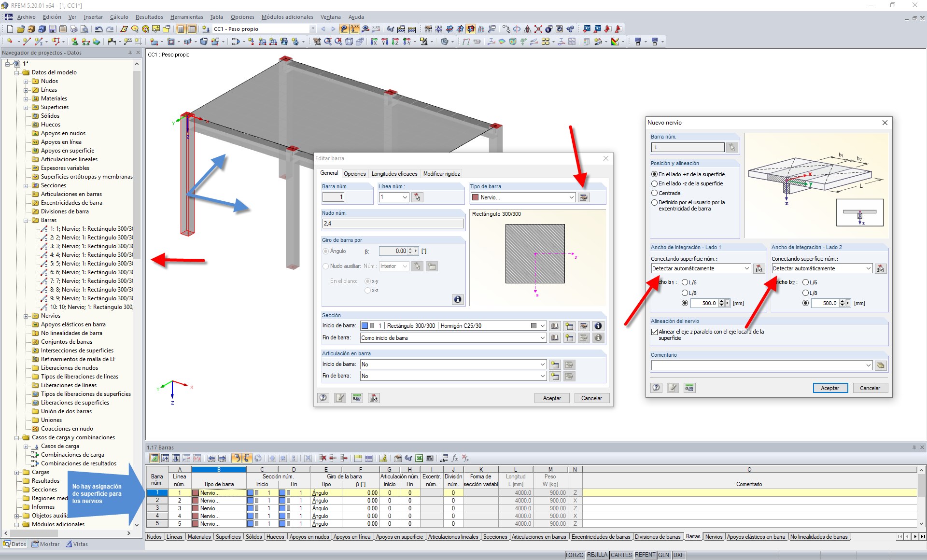The height and width of the screenshot is (560, 927).
Task: Pick Lado 1 surface graphically
Action: tap(759, 268)
